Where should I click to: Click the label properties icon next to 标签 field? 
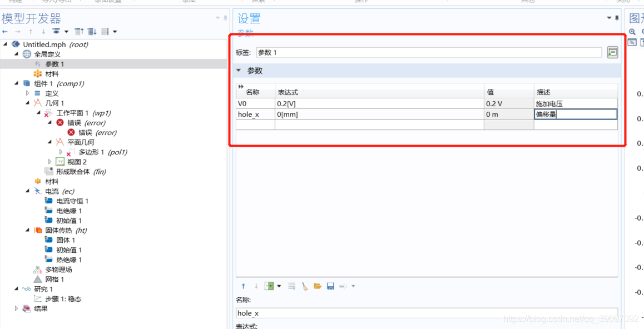[612, 52]
